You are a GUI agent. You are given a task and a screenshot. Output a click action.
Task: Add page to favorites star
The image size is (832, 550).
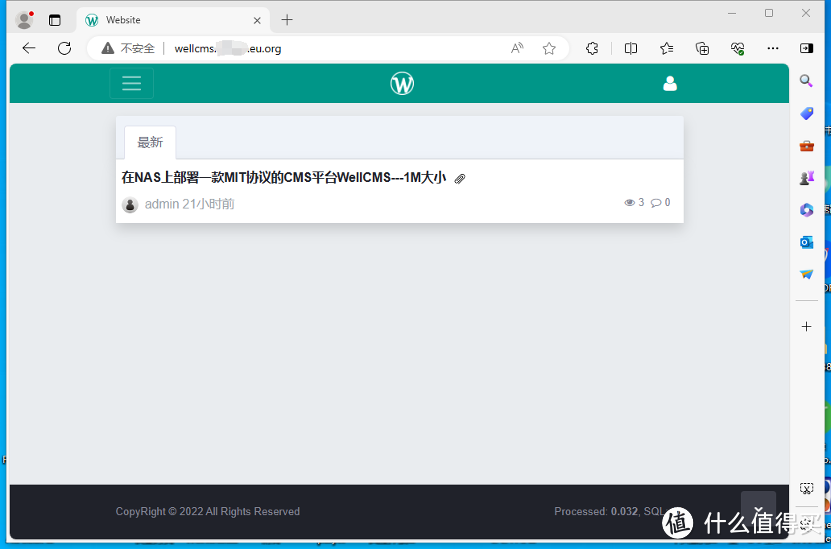pos(549,48)
